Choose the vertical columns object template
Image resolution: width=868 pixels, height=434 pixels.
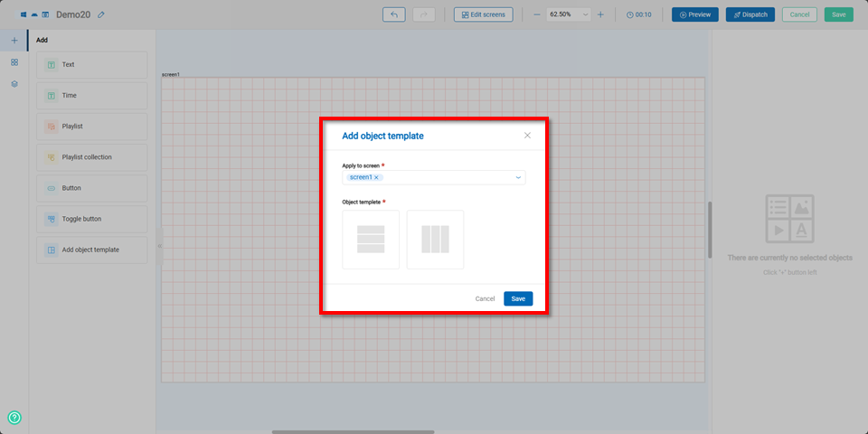click(435, 240)
